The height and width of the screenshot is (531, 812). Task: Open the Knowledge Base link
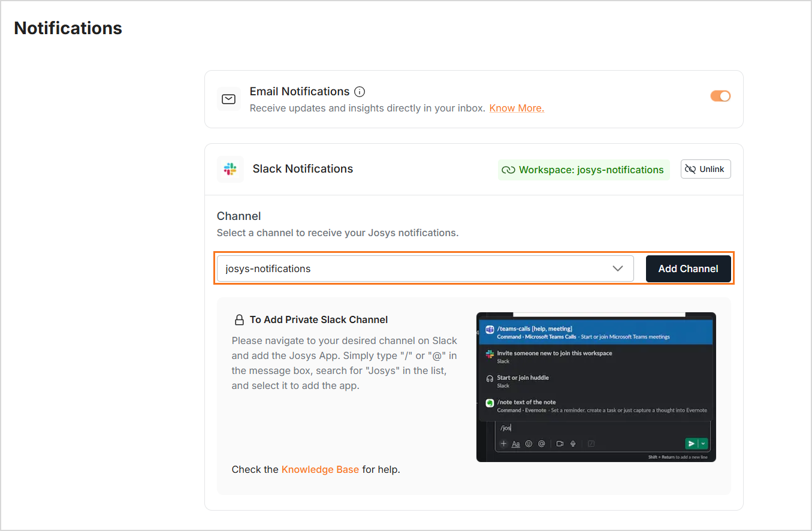(320, 470)
